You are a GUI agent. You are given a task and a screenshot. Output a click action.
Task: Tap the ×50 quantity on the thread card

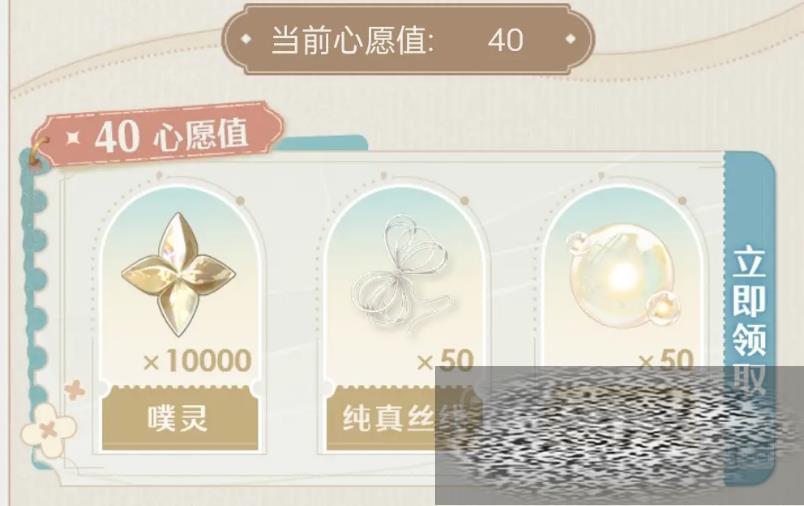445,361
